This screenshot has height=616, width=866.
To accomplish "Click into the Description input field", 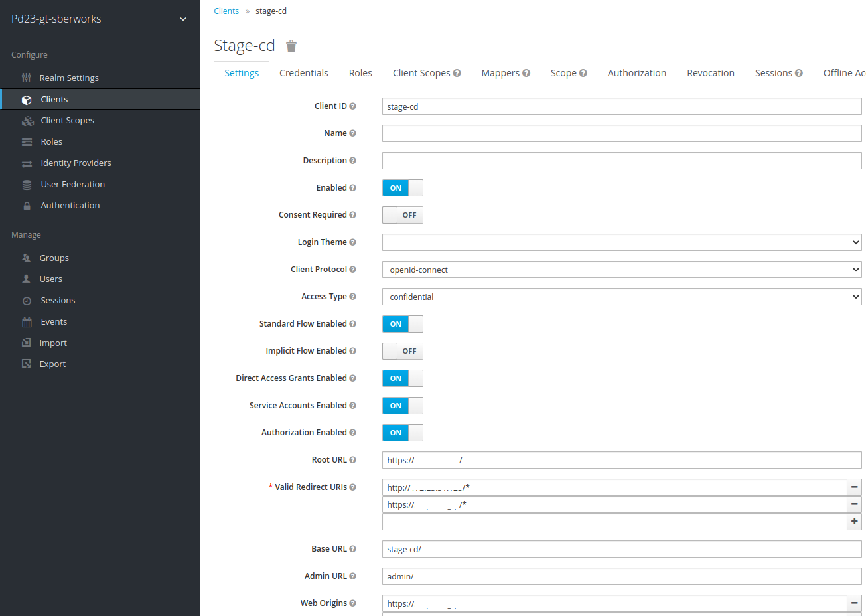I will (621, 161).
